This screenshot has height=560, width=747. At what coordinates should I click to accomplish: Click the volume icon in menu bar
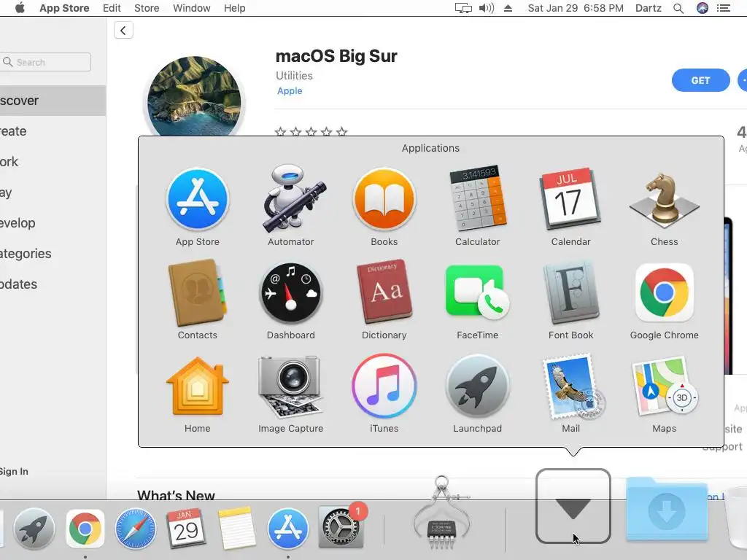487,8
